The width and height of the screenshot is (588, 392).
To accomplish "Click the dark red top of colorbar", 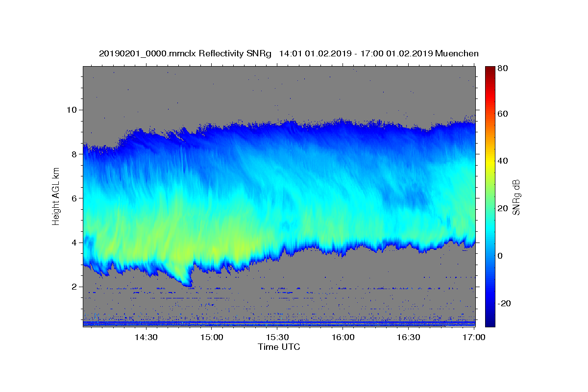I will click(x=490, y=69).
